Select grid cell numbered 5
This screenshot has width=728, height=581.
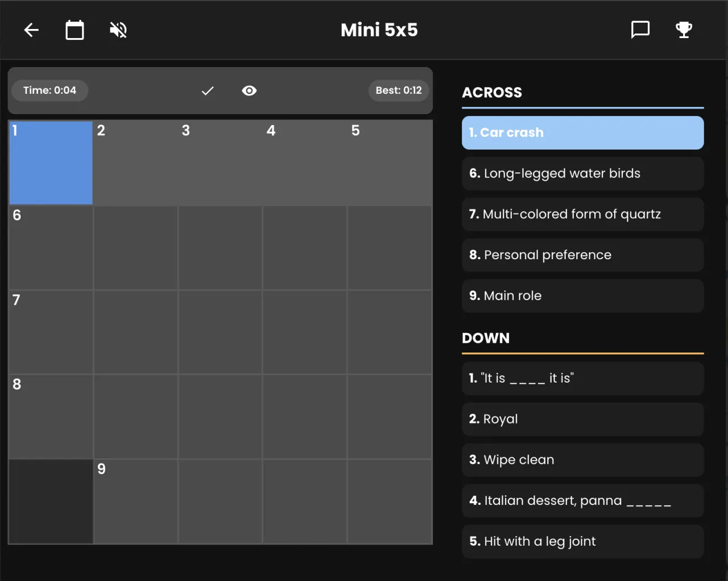[390, 163]
